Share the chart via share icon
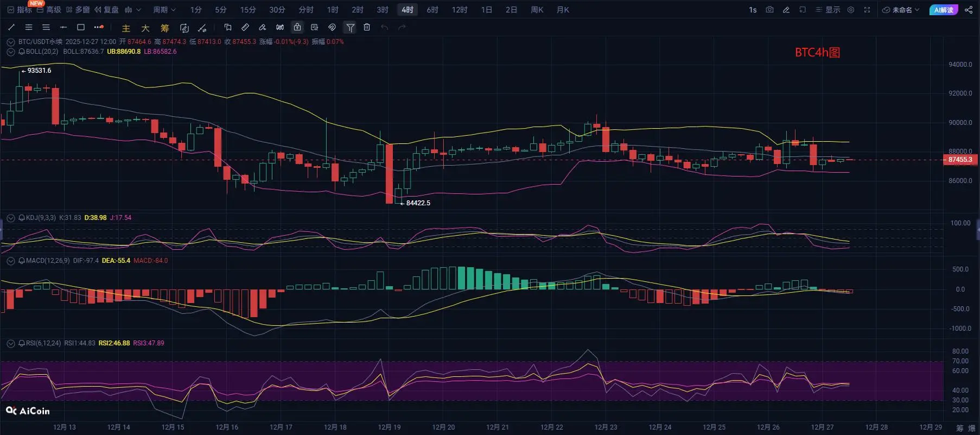The image size is (980, 435). point(969,10)
